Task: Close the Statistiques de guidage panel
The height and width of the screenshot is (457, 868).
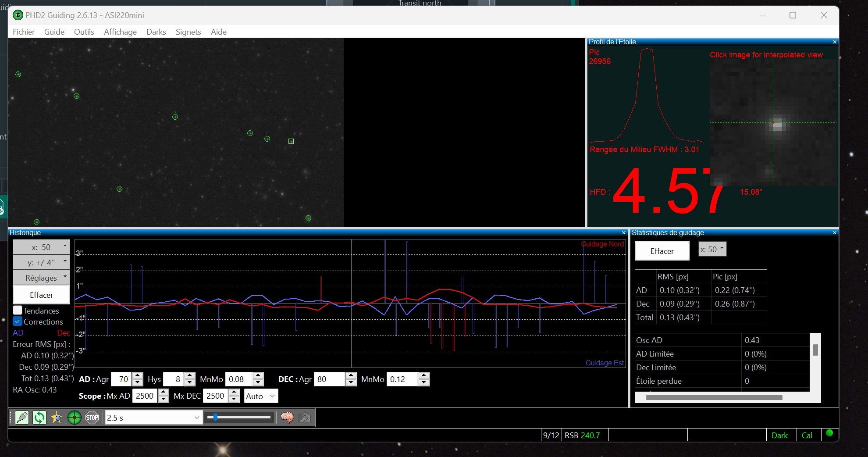Action: (835, 233)
